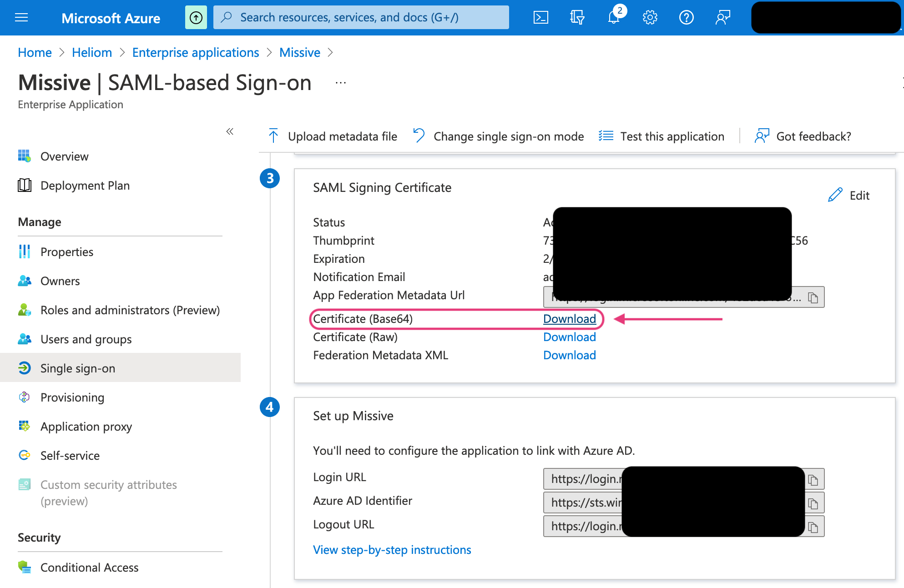Open Users and groups menu item
The height and width of the screenshot is (588, 904).
click(86, 339)
